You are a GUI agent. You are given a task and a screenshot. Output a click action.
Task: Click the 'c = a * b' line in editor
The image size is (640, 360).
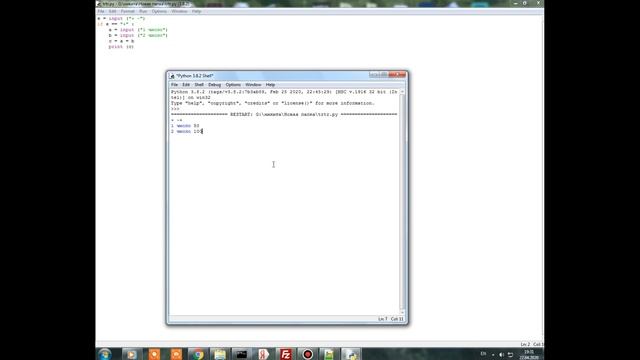[121, 41]
